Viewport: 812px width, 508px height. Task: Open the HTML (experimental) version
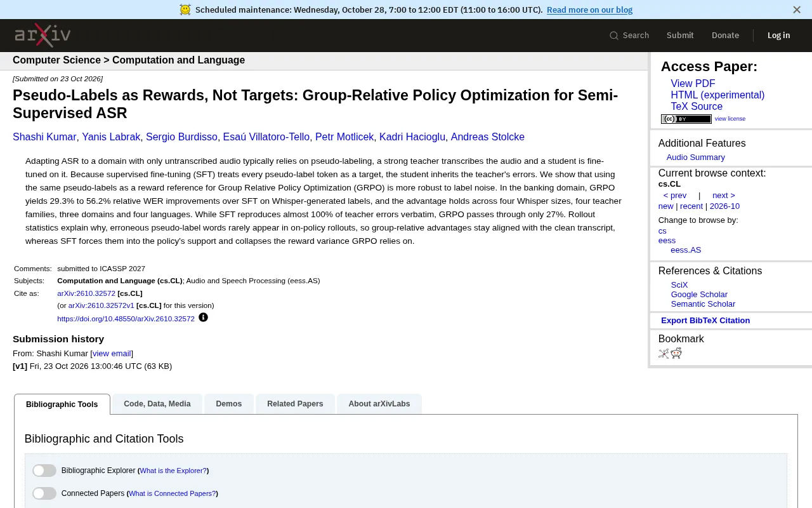[x=717, y=95]
